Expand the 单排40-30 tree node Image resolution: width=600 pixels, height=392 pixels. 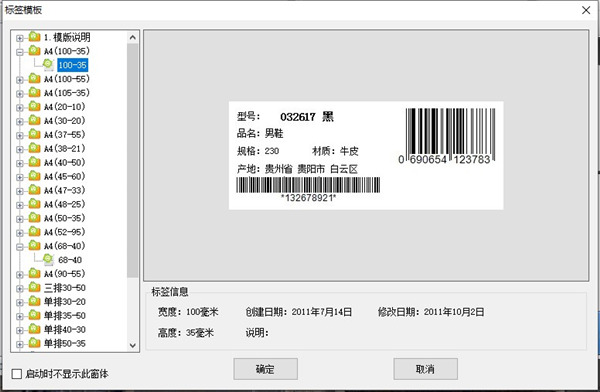[20, 330]
